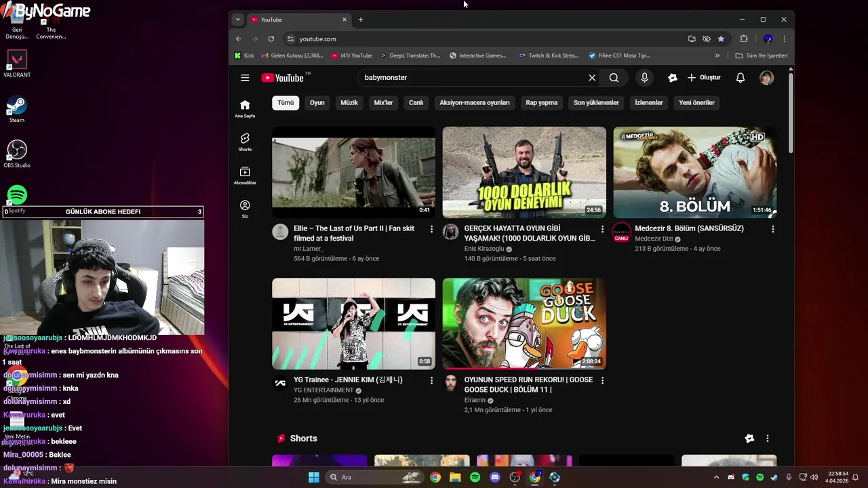The image size is (868, 488).
Task: Select the Canlı filter chip
Action: click(416, 103)
